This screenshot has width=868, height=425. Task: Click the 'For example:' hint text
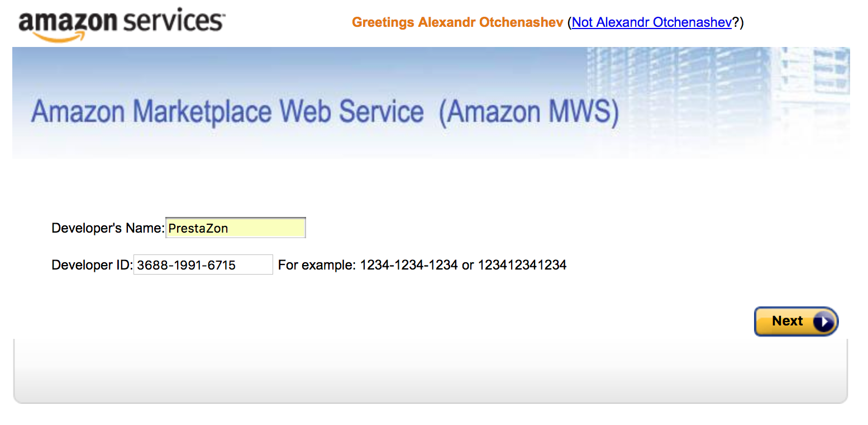coord(317,265)
